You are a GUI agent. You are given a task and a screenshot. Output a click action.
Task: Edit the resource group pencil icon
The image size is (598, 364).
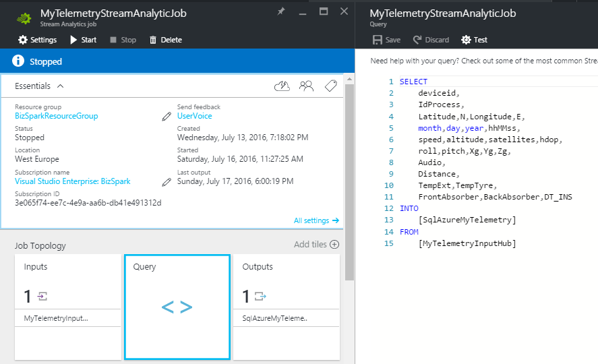click(167, 116)
